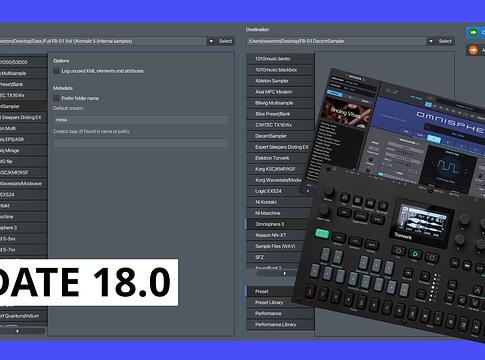Click the green arrow convert icon
485x360 pixels.
473,33
